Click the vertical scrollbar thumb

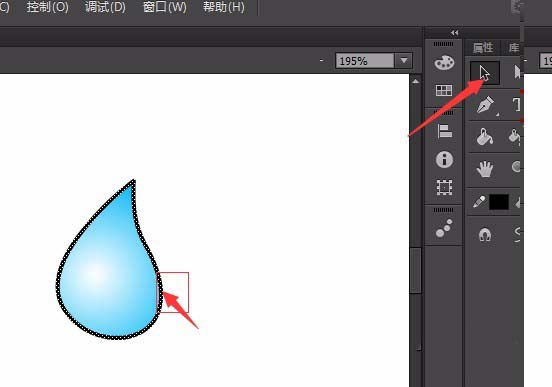(x=416, y=270)
